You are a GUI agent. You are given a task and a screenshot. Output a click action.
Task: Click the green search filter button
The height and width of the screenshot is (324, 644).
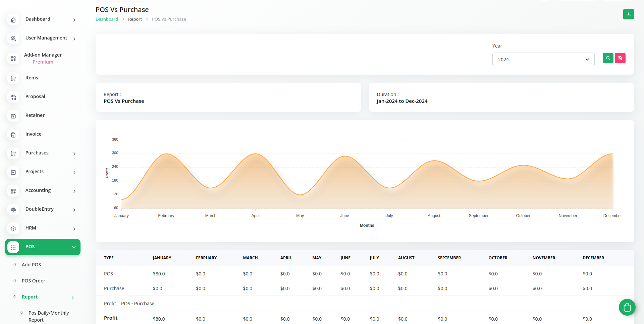[x=608, y=58]
